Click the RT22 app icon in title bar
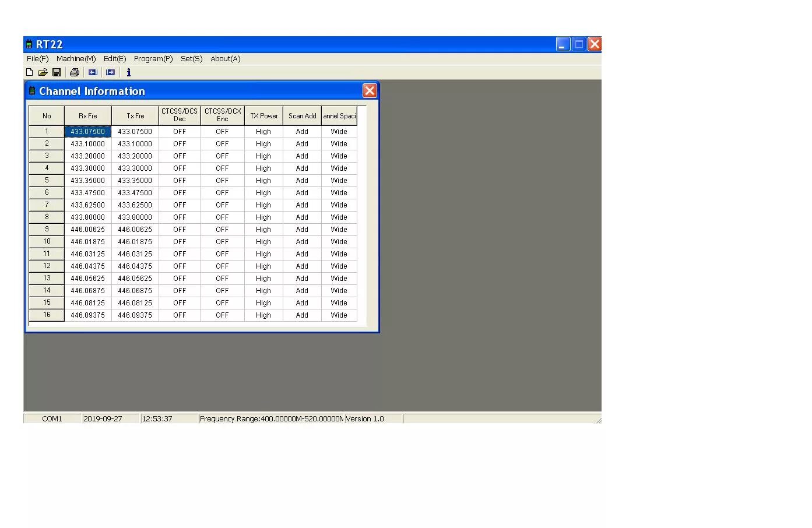 (x=29, y=44)
